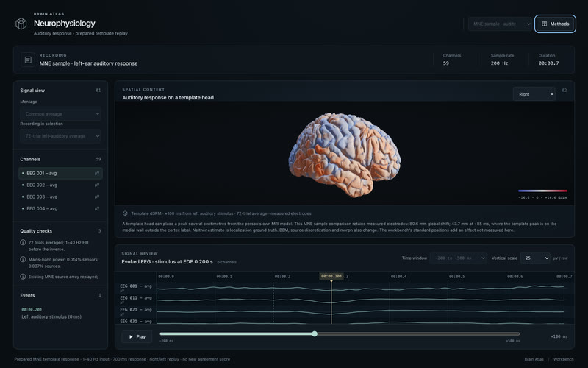This screenshot has width=588, height=368.
Task: Open the Montage Common average dropdown
Action: [60, 114]
